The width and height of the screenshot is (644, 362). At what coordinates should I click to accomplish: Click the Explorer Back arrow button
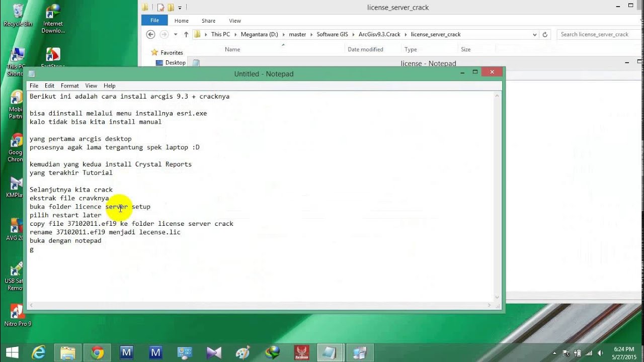click(150, 34)
